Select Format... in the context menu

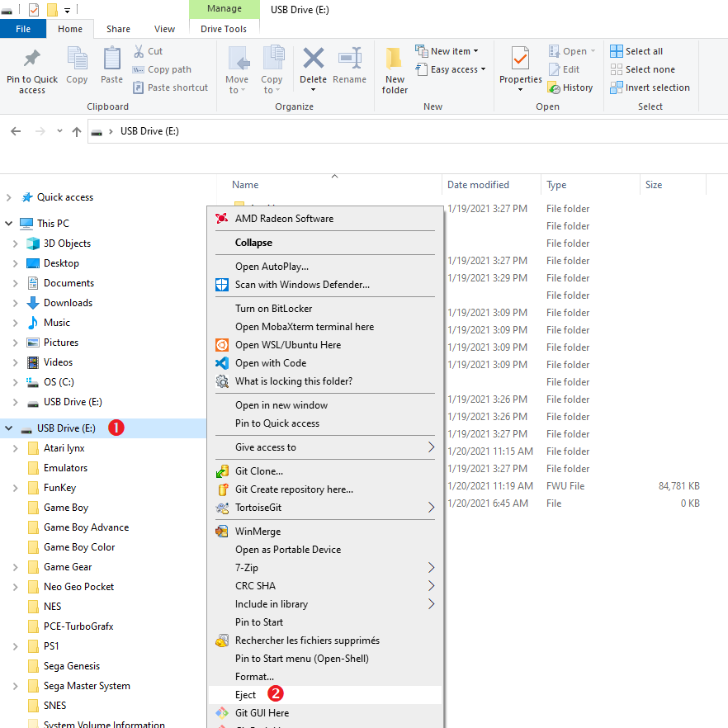tap(254, 677)
